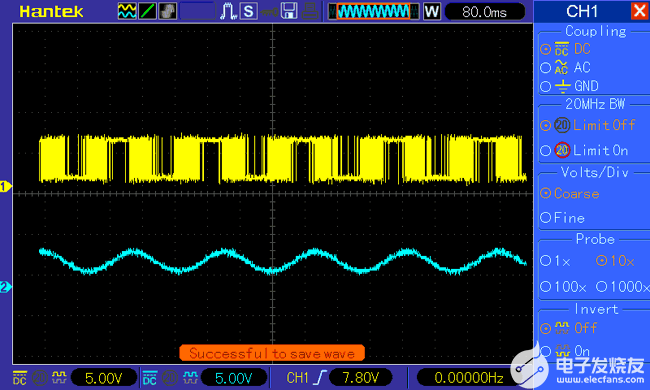Image resolution: width=650 pixels, height=390 pixels.
Task: Click the W window icon
Action: tap(432, 11)
